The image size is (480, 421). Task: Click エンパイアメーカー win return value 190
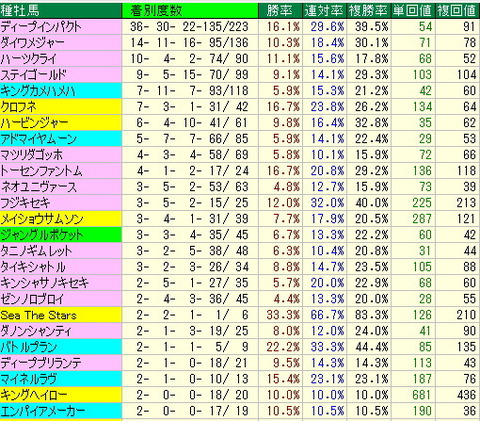click(422, 411)
